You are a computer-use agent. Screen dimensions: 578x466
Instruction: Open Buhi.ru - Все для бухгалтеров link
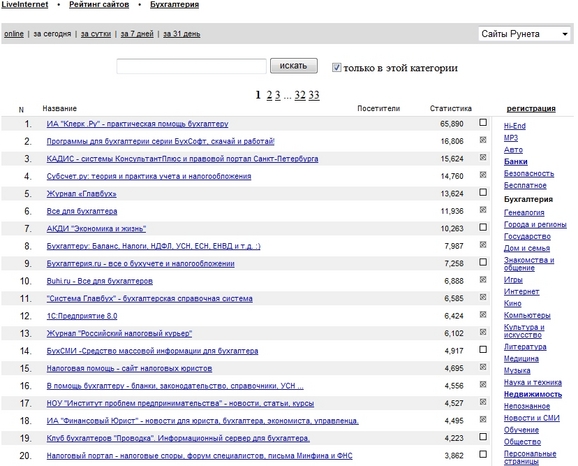point(100,281)
